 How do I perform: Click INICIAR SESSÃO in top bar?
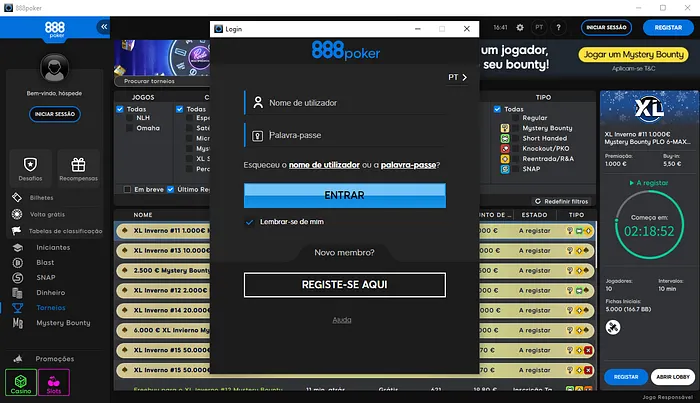click(606, 27)
